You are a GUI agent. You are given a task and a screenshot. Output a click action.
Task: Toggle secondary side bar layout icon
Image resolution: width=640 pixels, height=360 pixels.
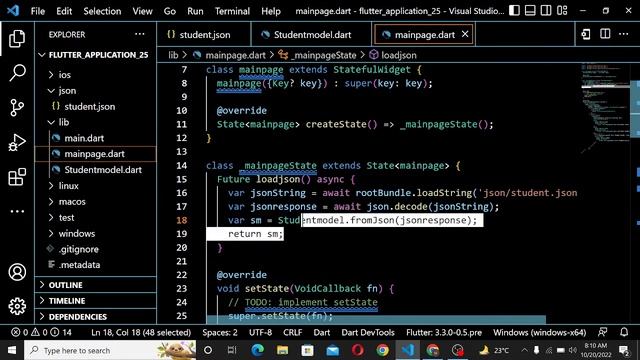point(546,10)
